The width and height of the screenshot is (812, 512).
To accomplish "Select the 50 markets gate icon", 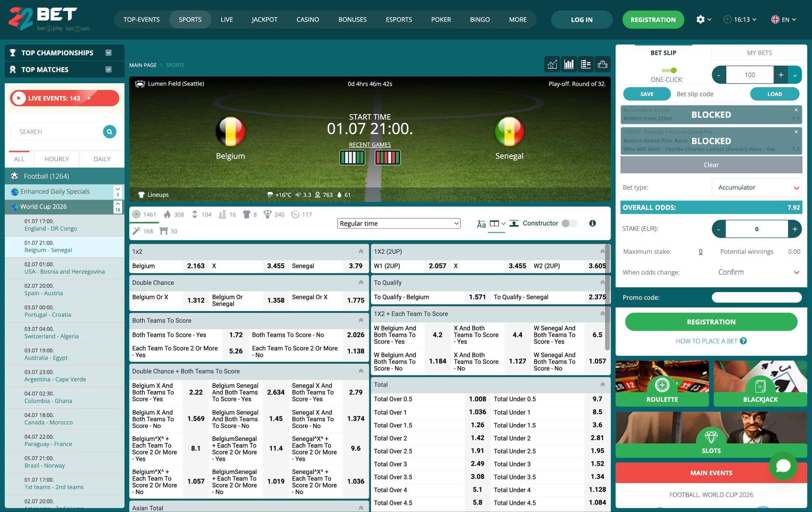I will [x=163, y=231].
